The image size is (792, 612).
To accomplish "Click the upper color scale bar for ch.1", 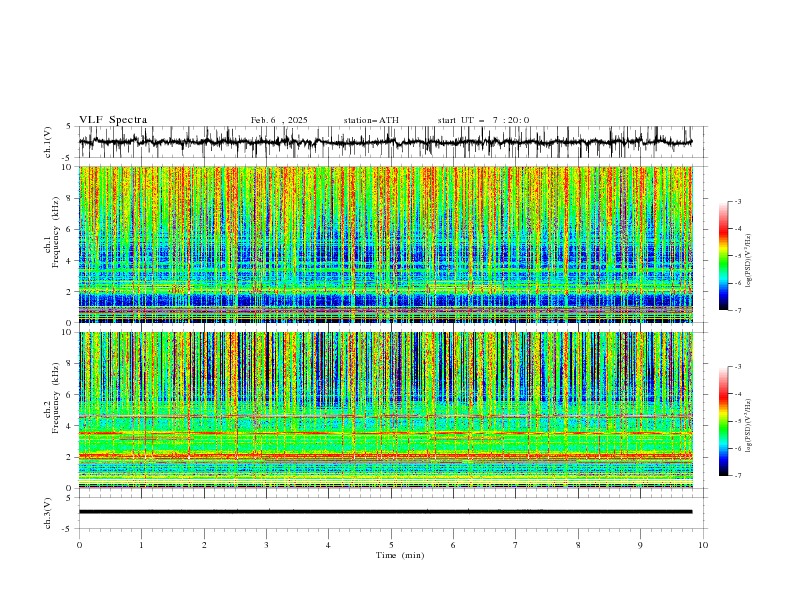I will coord(723,256).
